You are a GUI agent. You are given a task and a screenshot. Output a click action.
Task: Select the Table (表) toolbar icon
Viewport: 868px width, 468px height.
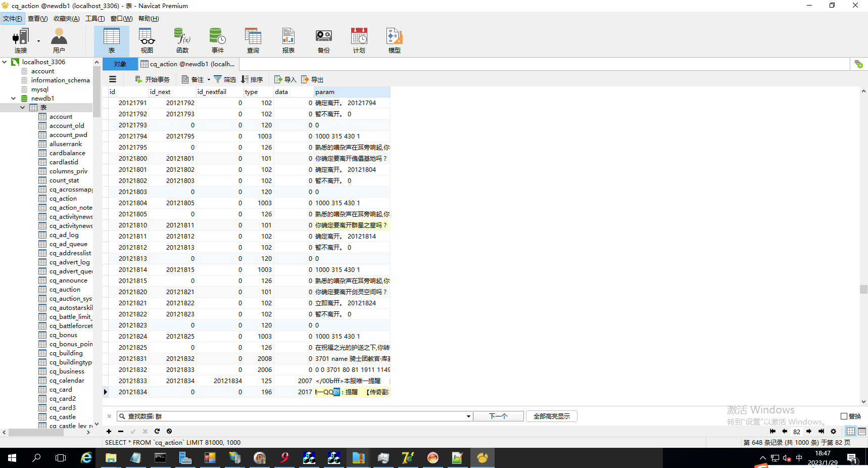(112, 40)
